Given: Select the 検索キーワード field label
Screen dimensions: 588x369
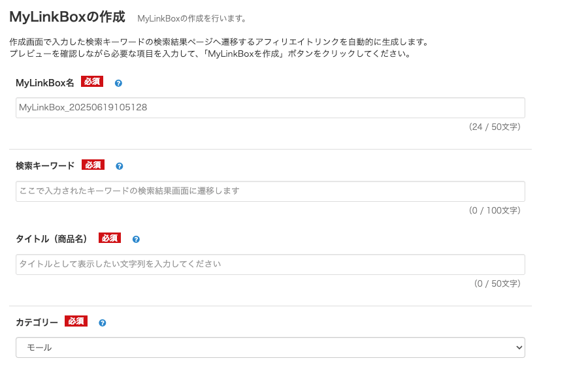Looking at the screenshot, I should pos(45,166).
